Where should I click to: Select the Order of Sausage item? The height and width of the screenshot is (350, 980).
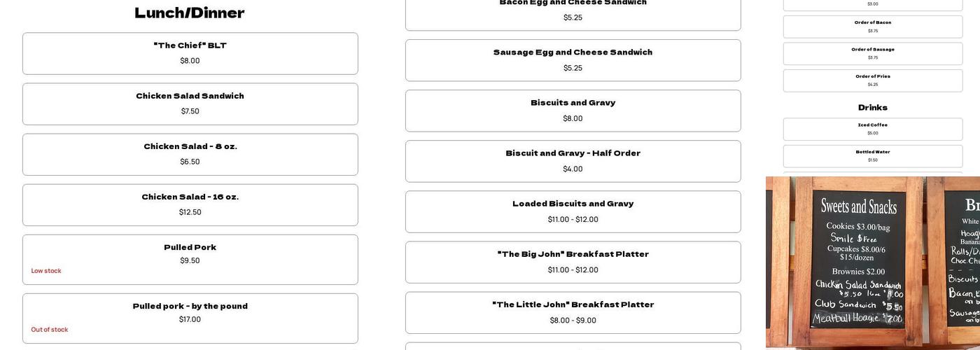[x=872, y=53]
